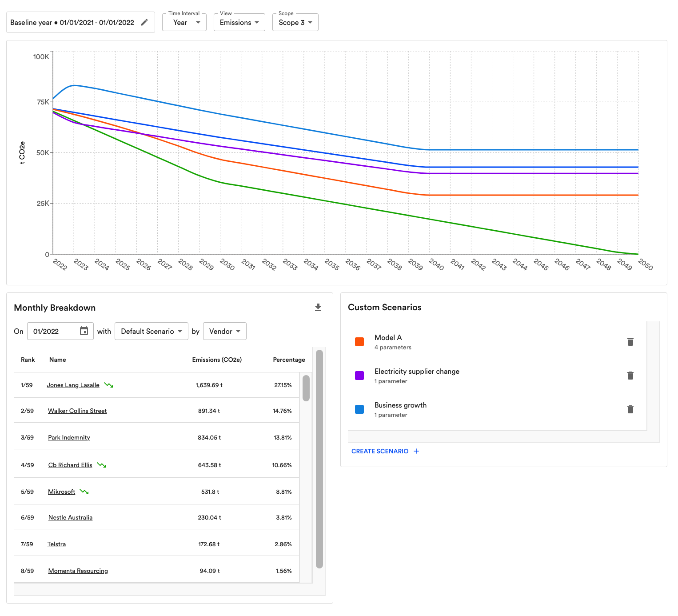Click the plus icon next to Create Scenario
Screen dimensions: 678x616
(x=416, y=451)
